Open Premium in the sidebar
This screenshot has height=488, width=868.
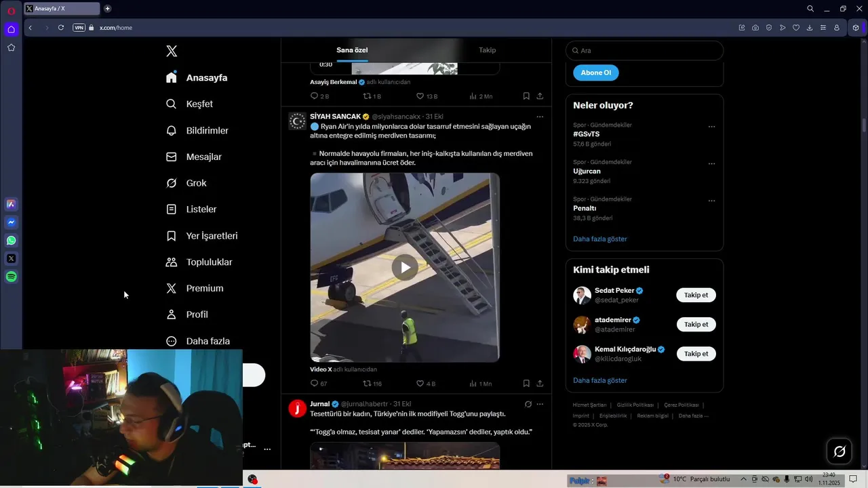point(195,288)
